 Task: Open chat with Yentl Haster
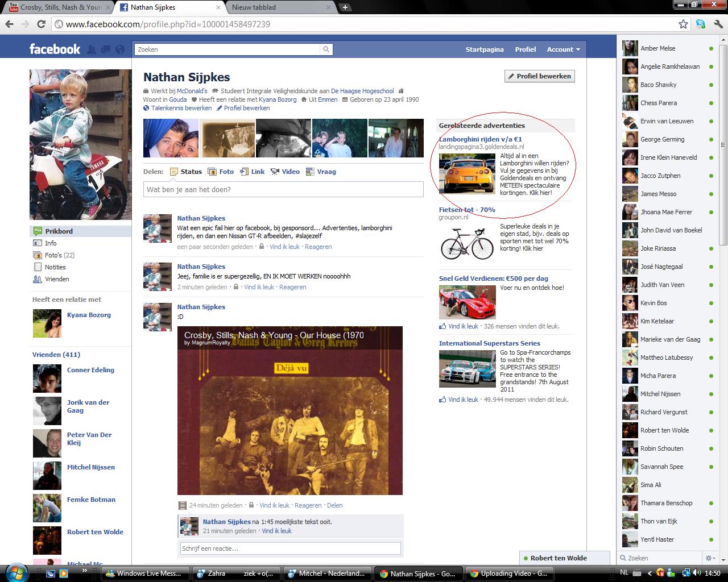(668, 539)
